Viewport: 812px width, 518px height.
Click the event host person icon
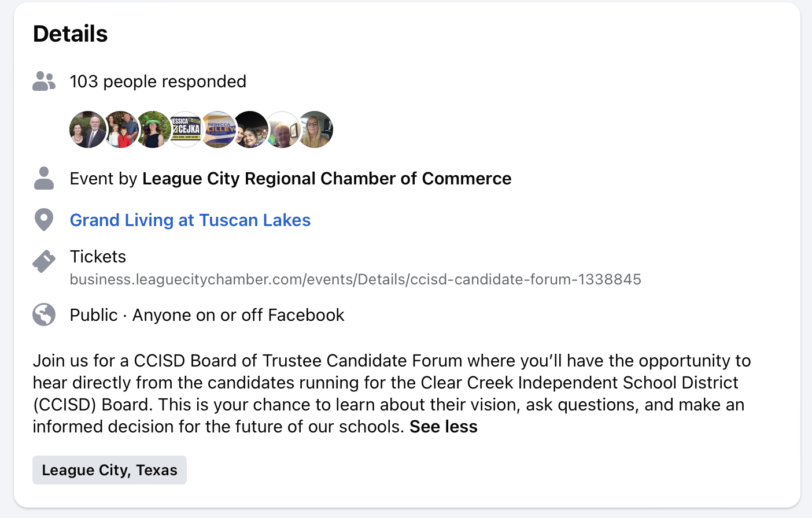click(44, 178)
